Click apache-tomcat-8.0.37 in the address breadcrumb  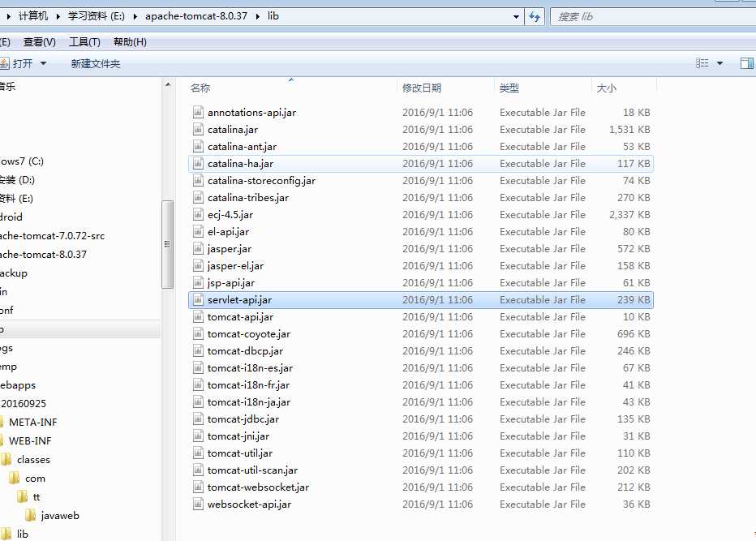196,16
